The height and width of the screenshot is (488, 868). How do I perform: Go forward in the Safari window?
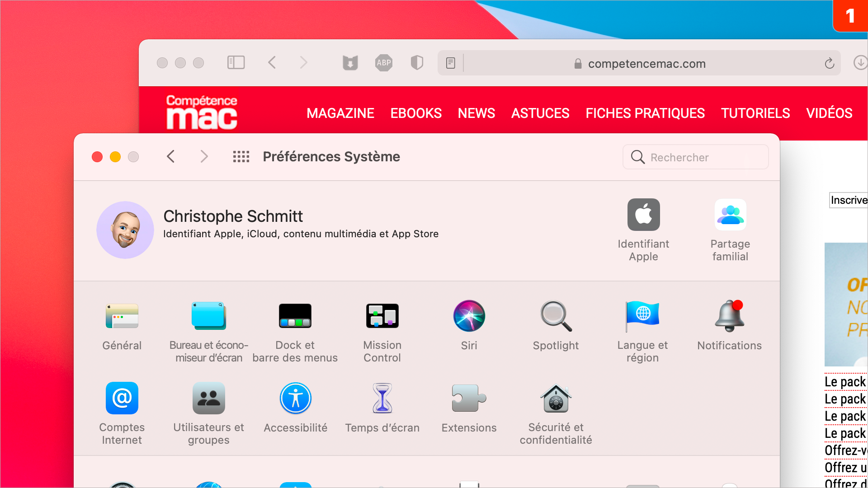(x=303, y=62)
